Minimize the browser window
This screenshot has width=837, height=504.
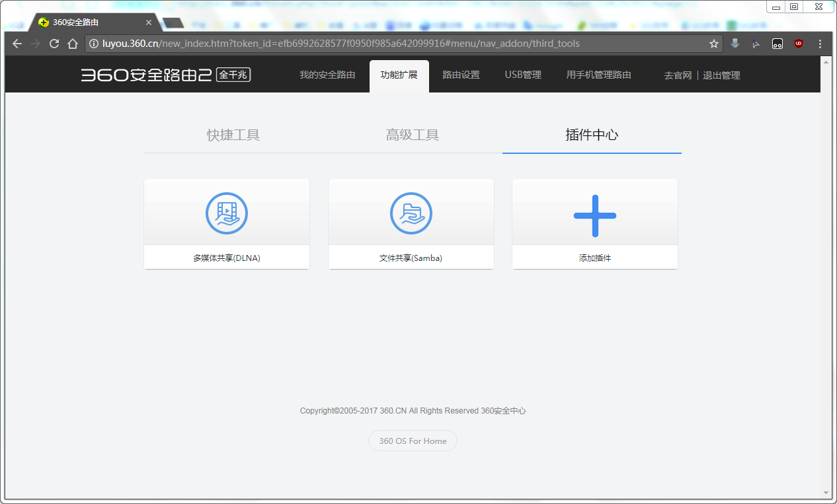pyautogui.click(x=776, y=7)
